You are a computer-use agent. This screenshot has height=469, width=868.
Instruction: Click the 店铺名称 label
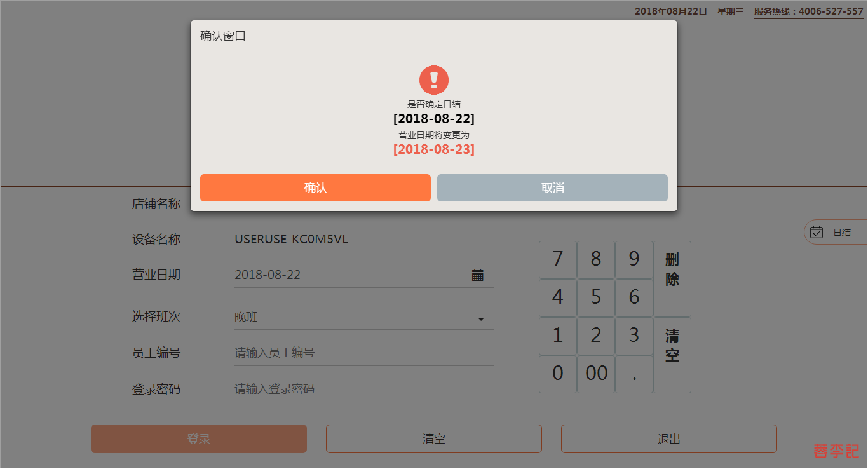[x=156, y=204]
